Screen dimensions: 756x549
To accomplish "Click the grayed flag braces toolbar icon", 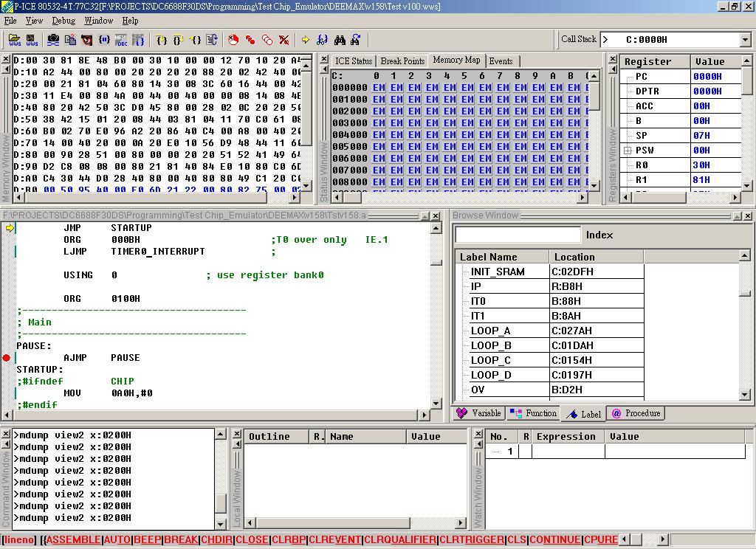I will tap(138, 40).
